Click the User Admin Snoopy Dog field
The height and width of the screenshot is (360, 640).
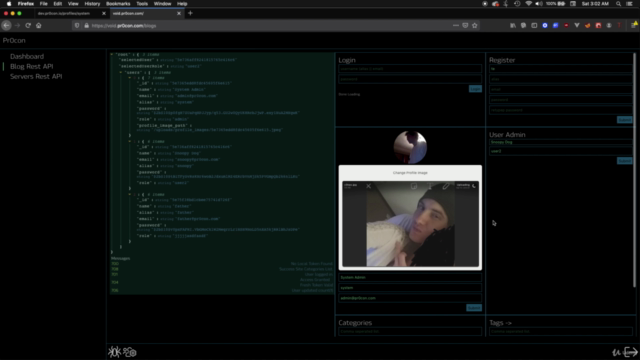(x=561, y=142)
